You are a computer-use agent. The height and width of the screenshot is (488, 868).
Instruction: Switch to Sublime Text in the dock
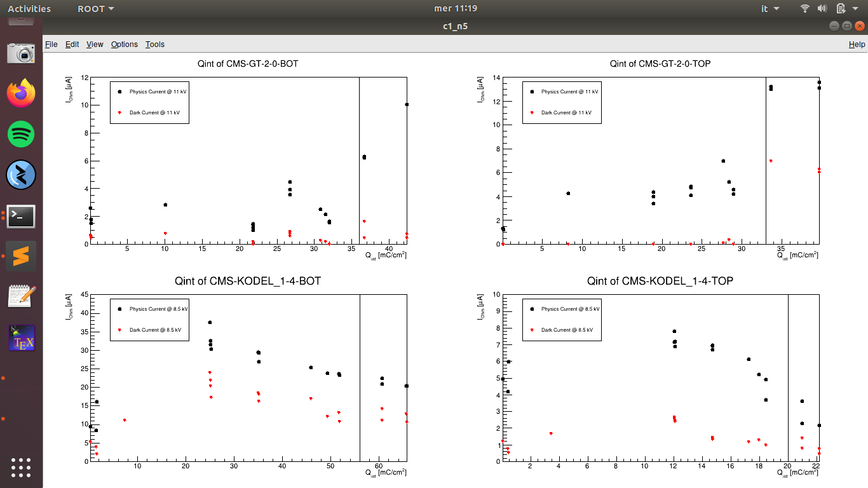(21, 257)
